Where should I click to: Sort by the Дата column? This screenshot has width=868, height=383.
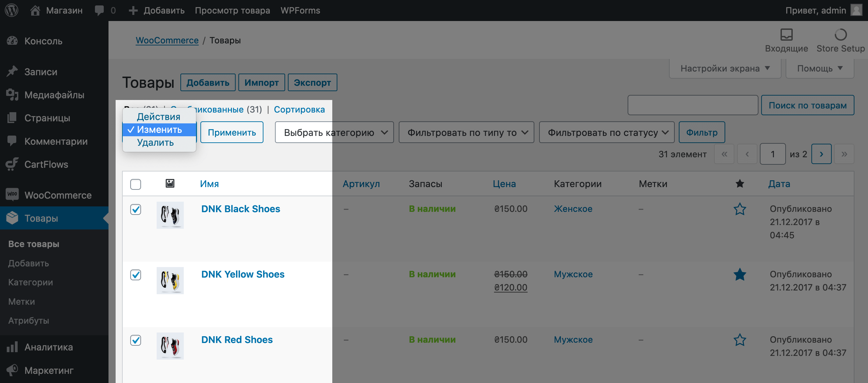[779, 184]
